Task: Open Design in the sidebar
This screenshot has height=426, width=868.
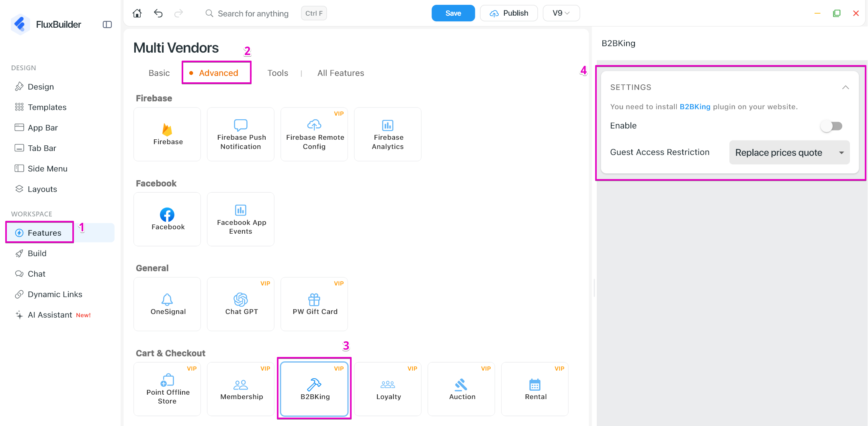Action: [x=60, y=87]
